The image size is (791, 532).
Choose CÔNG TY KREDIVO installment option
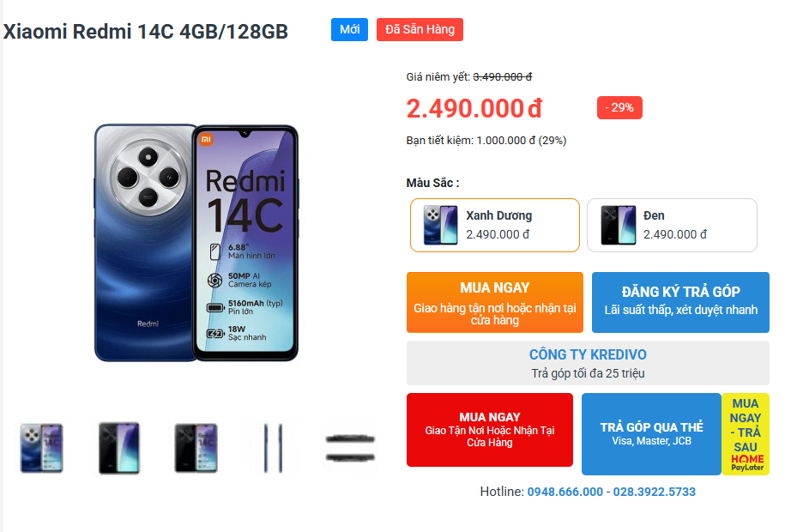(588, 363)
